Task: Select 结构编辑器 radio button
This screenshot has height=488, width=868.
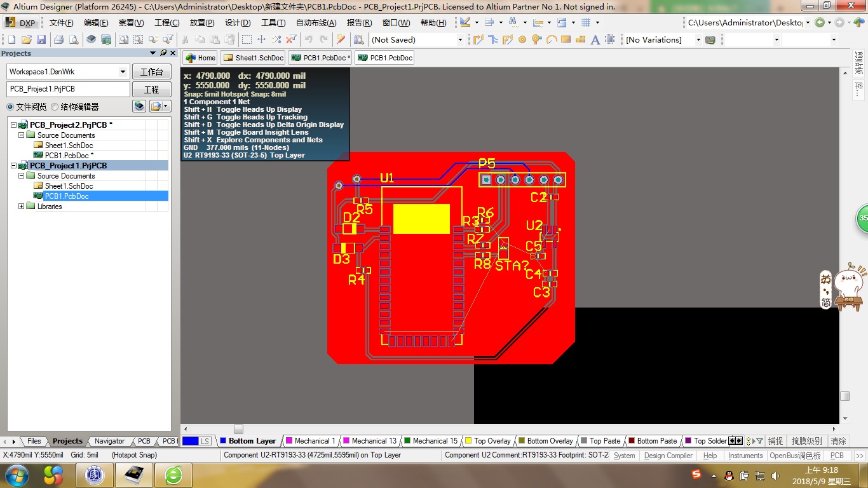Action: point(55,107)
